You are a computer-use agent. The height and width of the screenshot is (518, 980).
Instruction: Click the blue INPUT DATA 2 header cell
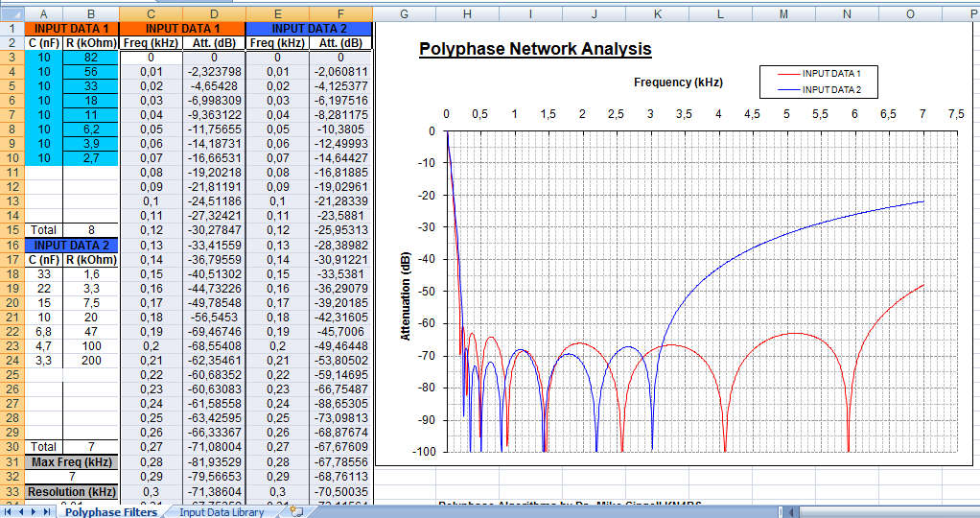coord(310,29)
